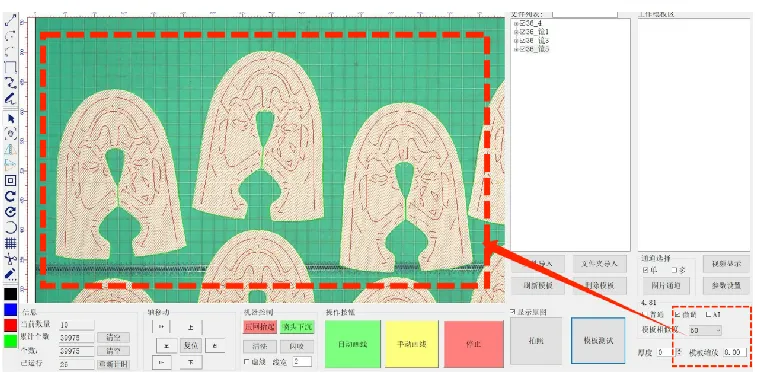Toggle the 显示原图 checkbox
This screenshot has height=388, width=777.
pos(513,312)
